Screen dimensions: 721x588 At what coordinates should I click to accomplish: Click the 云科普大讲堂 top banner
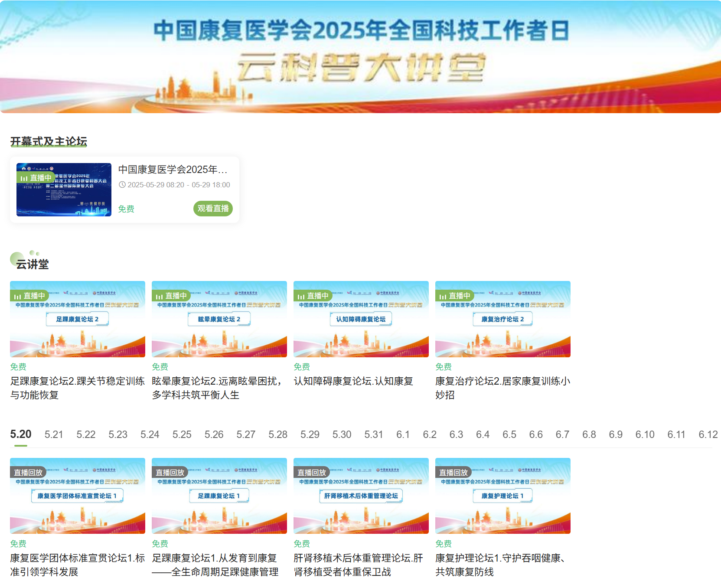click(360, 57)
